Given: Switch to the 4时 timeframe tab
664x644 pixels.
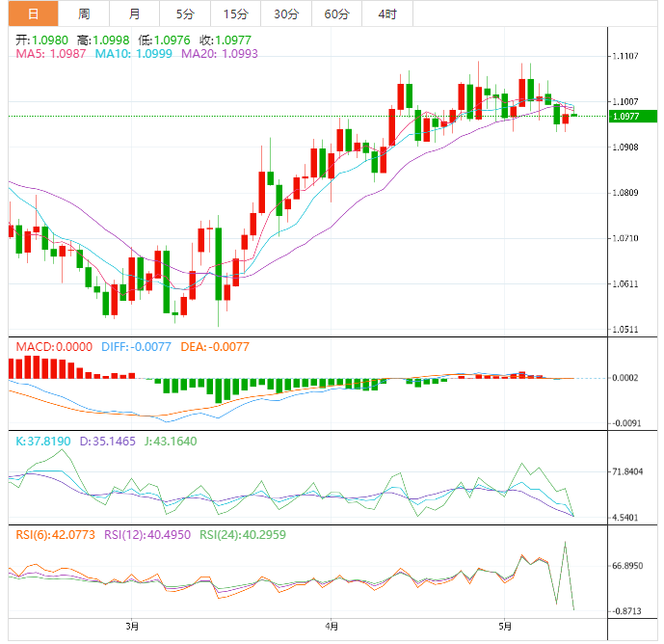Looking at the screenshot, I should (387, 13).
